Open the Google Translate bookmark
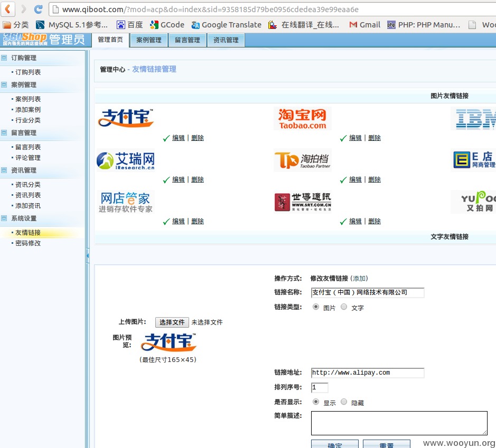 [x=227, y=25]
